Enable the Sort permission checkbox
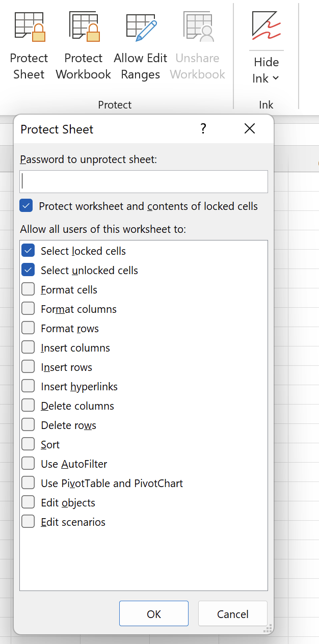Screen dimensions: 319x644 tap(28, 444)
